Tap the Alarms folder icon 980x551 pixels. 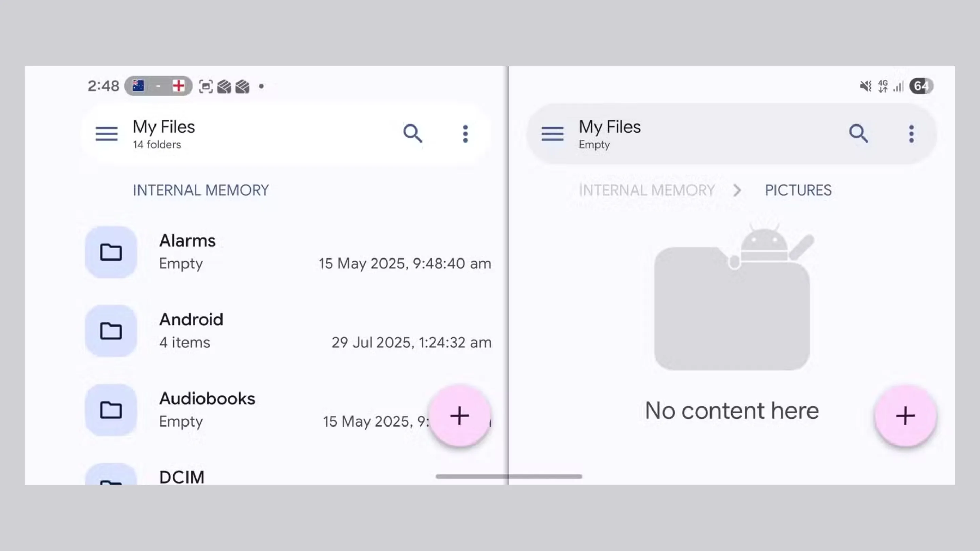[x=111, y=252]
